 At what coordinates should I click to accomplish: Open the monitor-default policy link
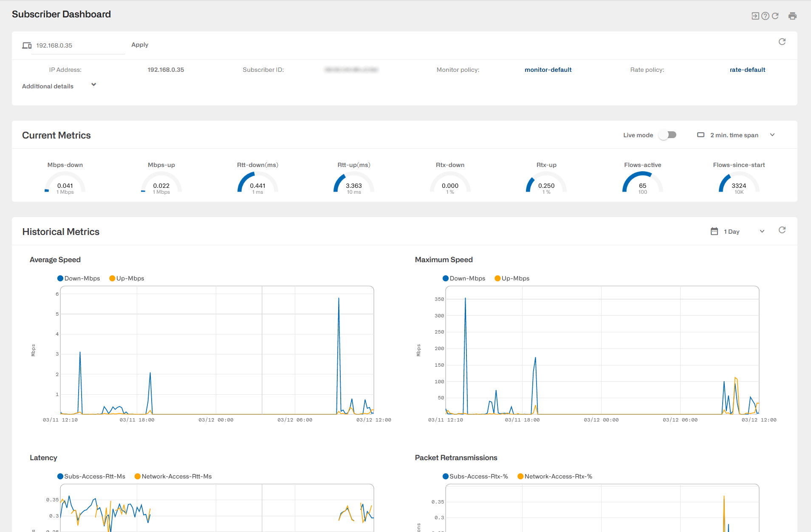pos(548,70)
